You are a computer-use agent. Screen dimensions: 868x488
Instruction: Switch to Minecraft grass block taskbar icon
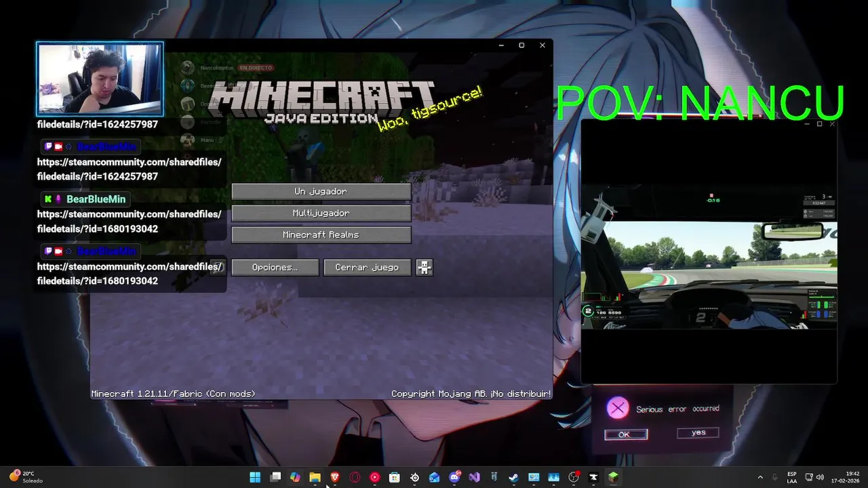click(613, 477)
